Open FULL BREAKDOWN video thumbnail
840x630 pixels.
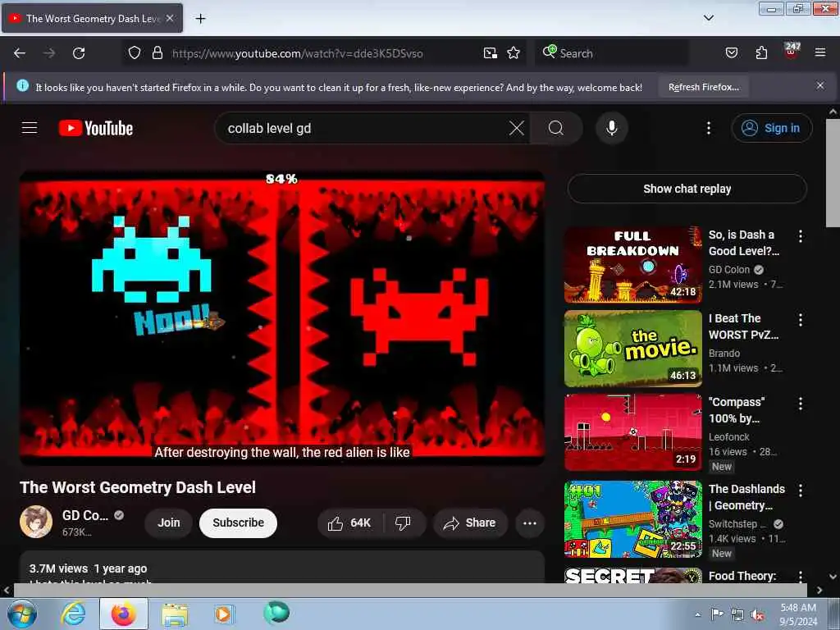(632, 265)
